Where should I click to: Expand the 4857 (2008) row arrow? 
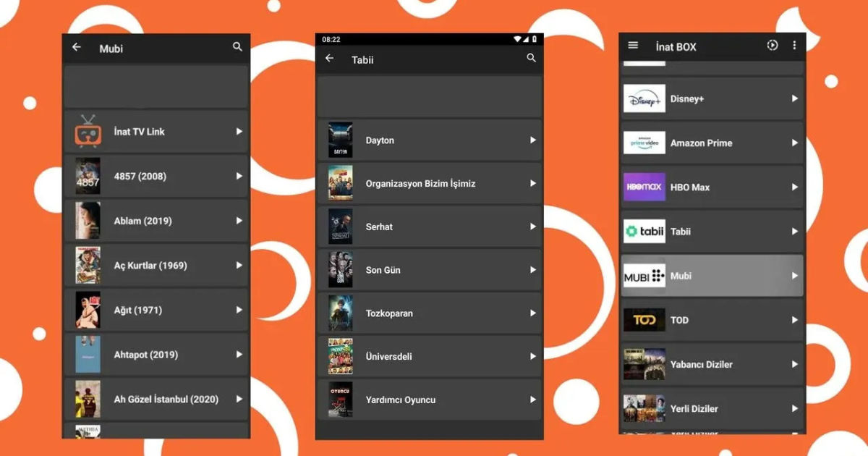coord(239,176)
